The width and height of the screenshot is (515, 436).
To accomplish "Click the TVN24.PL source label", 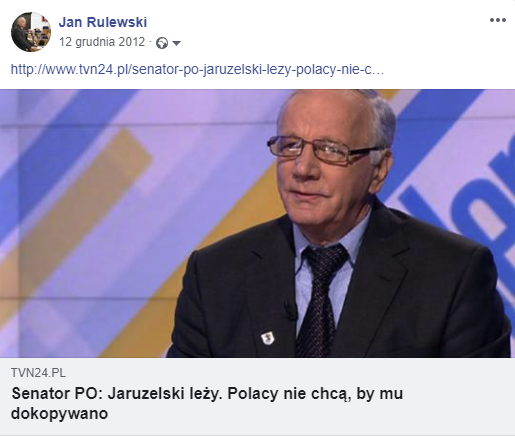I will [38, 373].
